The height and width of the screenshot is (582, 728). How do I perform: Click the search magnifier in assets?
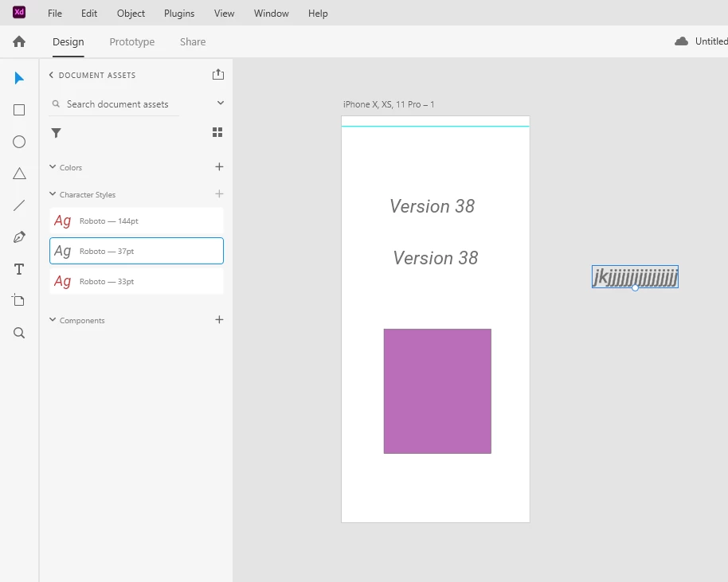pos(56,104)
